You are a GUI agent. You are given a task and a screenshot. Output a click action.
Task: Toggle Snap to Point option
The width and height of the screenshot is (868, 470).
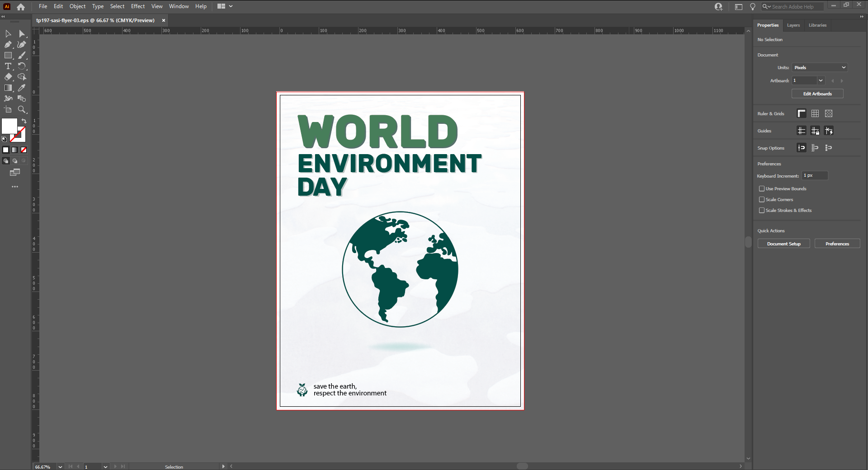coord(802,148)
